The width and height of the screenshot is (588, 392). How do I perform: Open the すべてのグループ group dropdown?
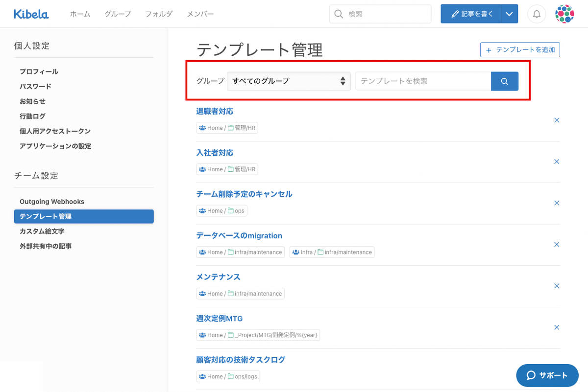pyautogui.click(x=289, y=81)
